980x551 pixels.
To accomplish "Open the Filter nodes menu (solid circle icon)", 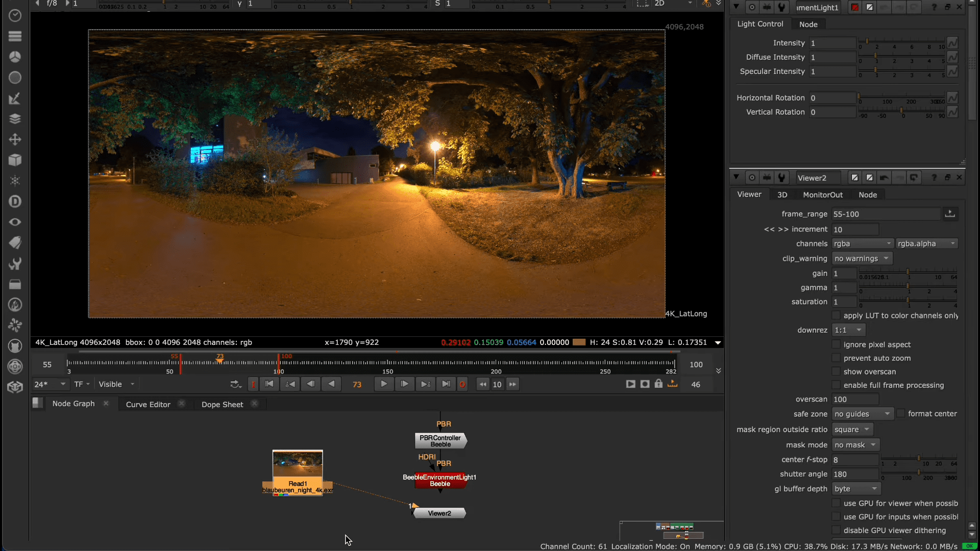I will (x=15, y=78).
